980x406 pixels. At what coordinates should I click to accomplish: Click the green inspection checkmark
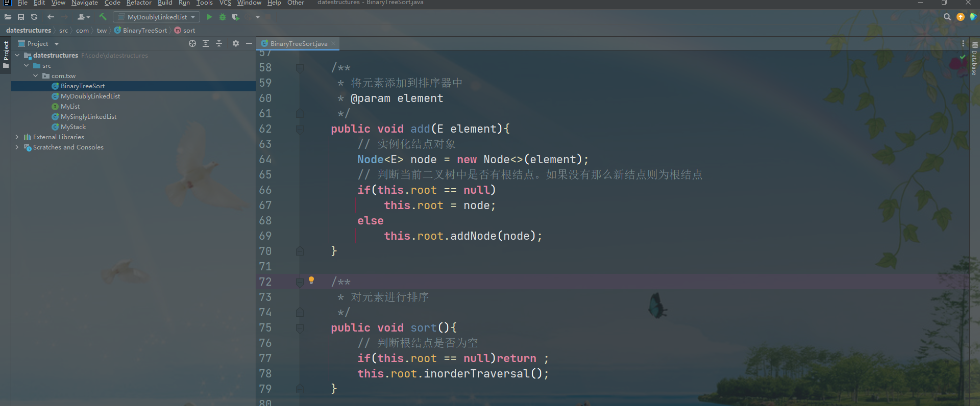pos(963,57)
